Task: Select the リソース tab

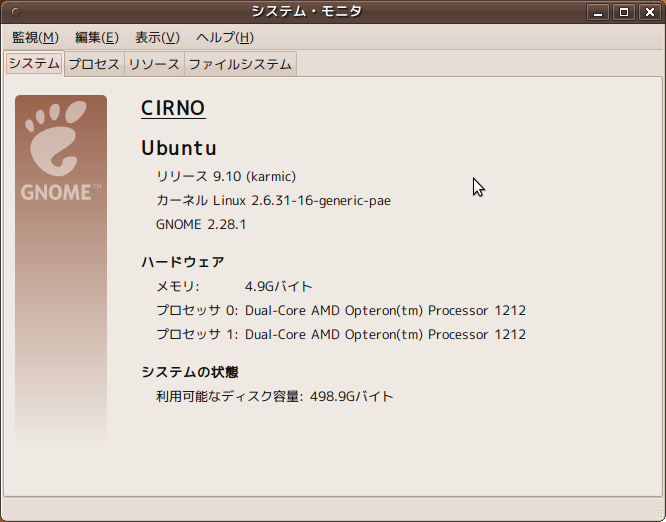Action: tap(154, 64)
